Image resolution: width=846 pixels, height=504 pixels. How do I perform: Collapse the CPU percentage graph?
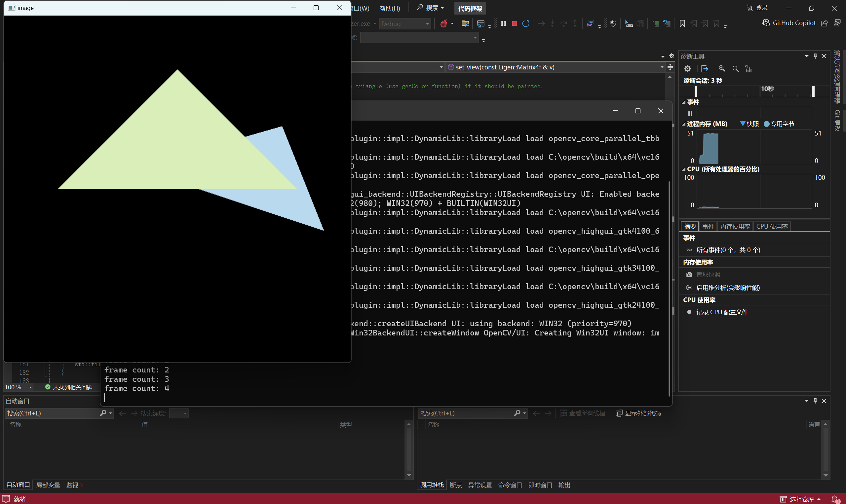click(684, 169)
